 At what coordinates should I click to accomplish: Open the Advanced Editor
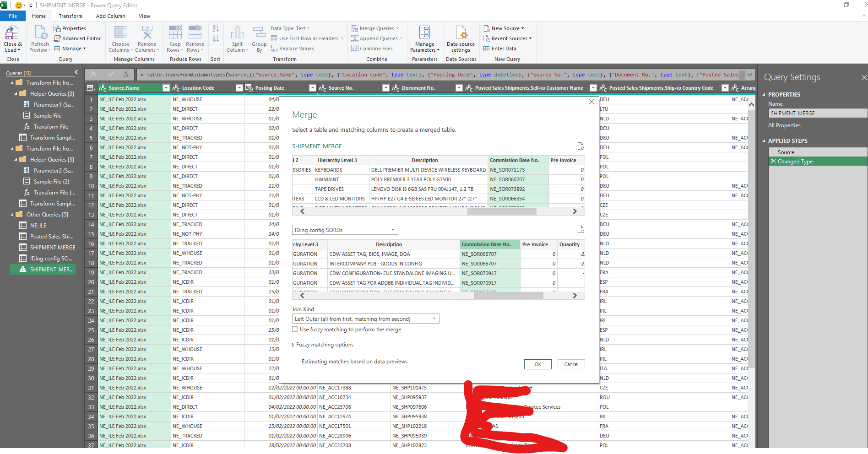pos(77,38)
